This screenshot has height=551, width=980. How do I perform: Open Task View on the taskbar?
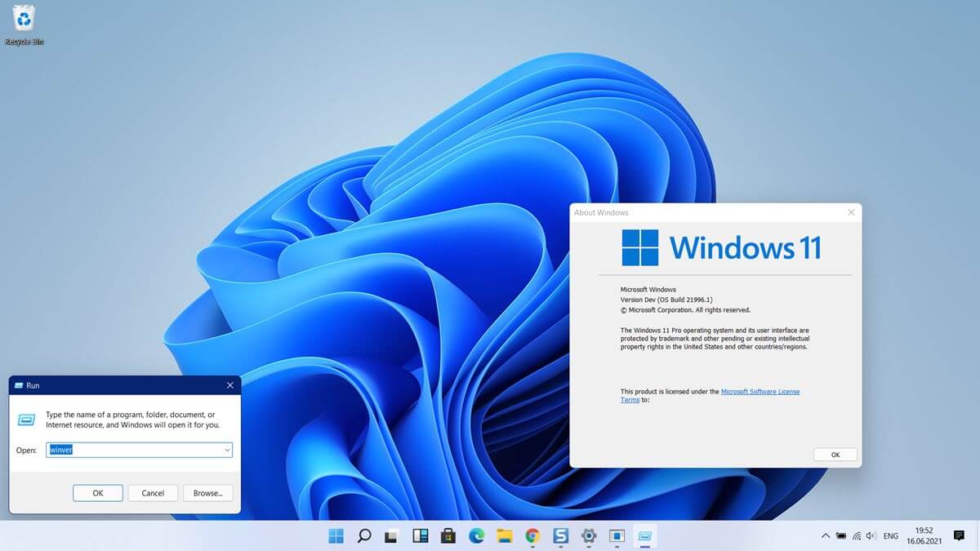tap(392, 536)
